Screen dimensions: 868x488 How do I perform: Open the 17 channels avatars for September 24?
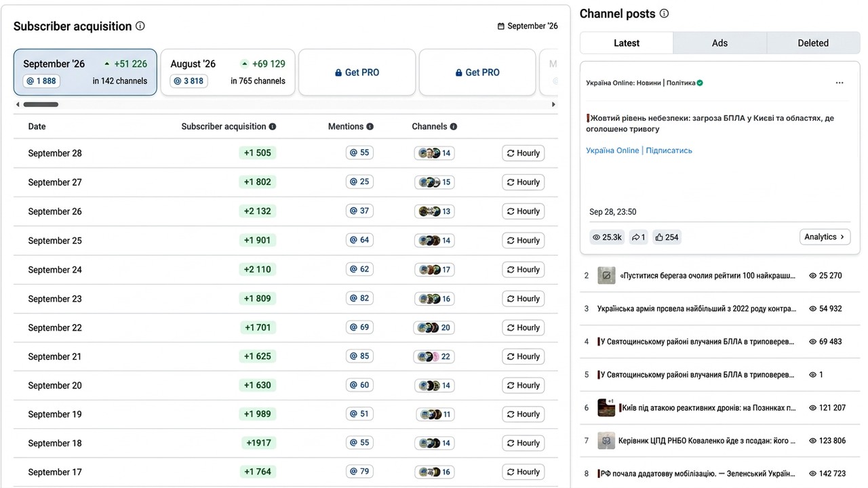[x=434, y=270]
